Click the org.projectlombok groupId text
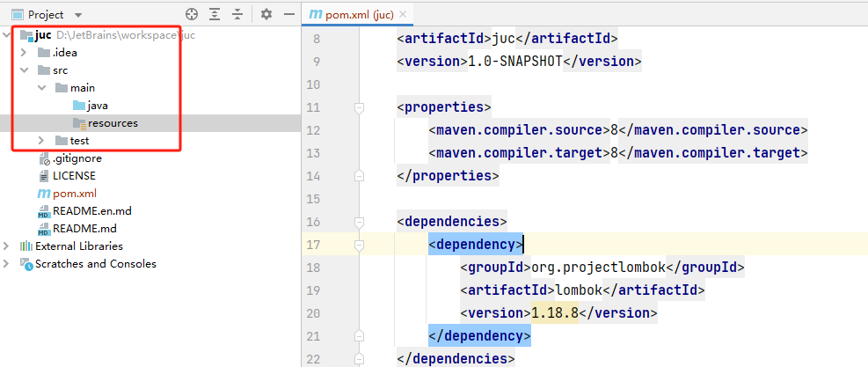Image resolution: width=868 pixels, height=367 pixels. click(598, 268)
